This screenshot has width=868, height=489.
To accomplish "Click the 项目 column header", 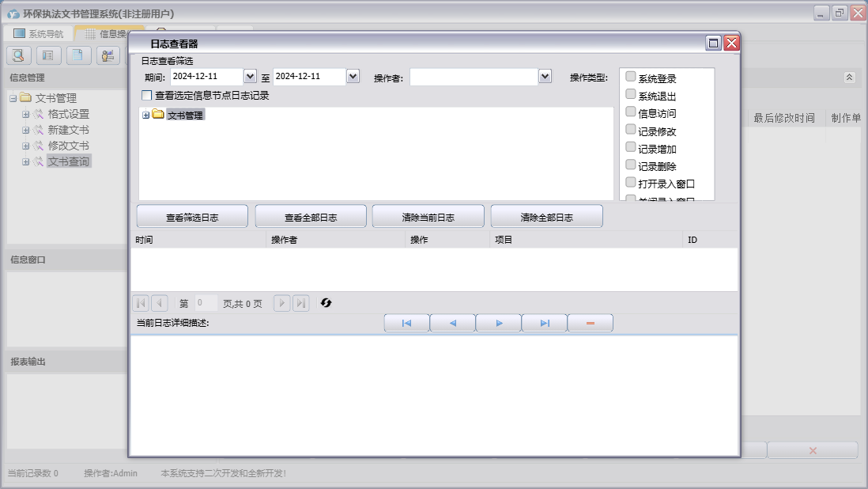I will (x=587, y=240).
